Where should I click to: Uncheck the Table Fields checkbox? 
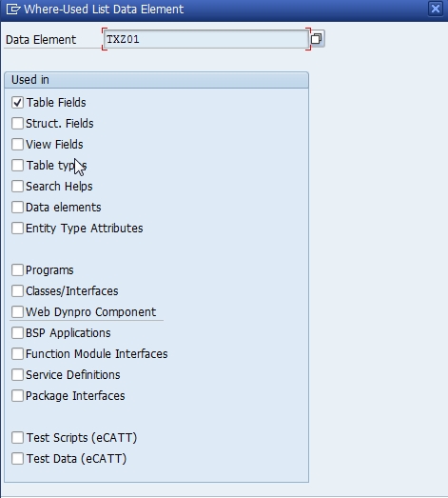pyautogui.click(x=17, y=103)
